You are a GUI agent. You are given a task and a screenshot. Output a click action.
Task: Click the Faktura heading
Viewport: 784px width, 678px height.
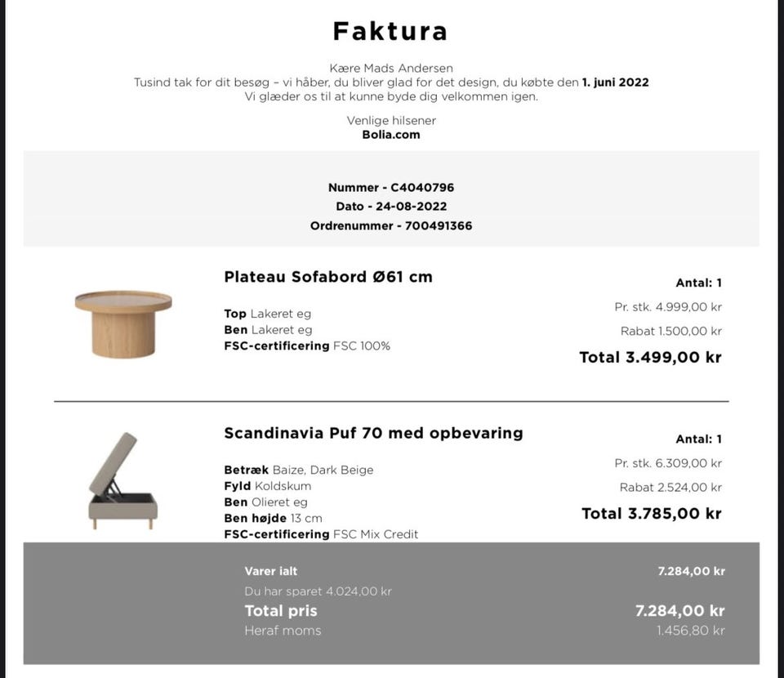[390, 31]
